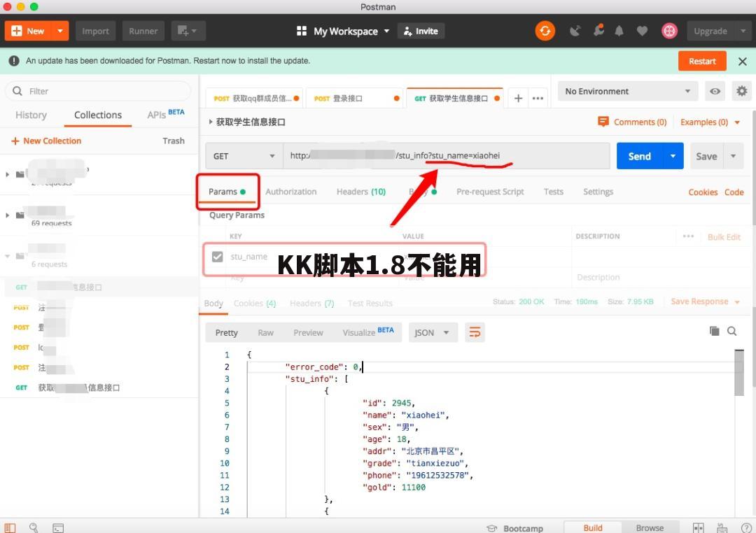Search within the response body icon
Viewport: 756px width, 533px height.
coord(731,331)
